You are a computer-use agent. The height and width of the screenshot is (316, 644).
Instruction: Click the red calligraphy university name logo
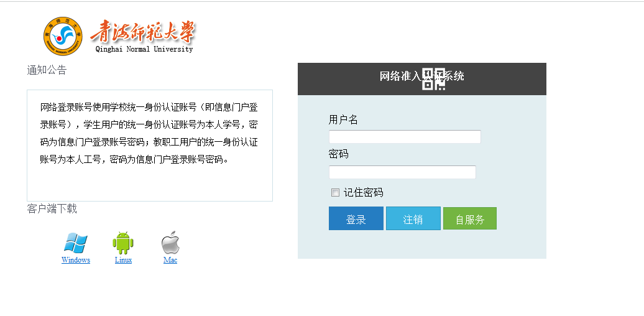(143, 31)
